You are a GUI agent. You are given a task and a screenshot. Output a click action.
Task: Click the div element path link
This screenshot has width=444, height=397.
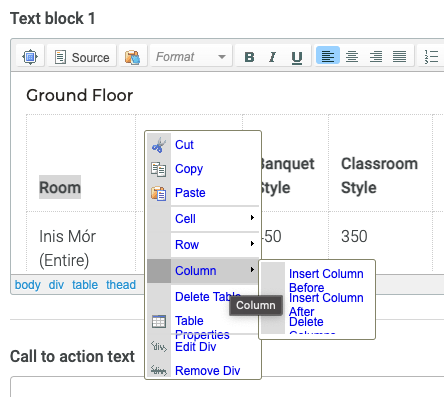(x=56, y=285)
